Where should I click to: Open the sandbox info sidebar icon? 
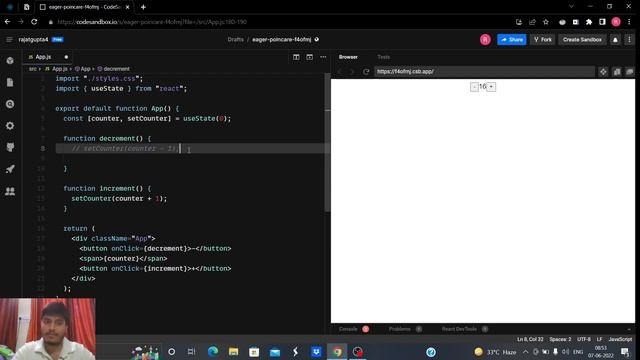pos(10,61)
